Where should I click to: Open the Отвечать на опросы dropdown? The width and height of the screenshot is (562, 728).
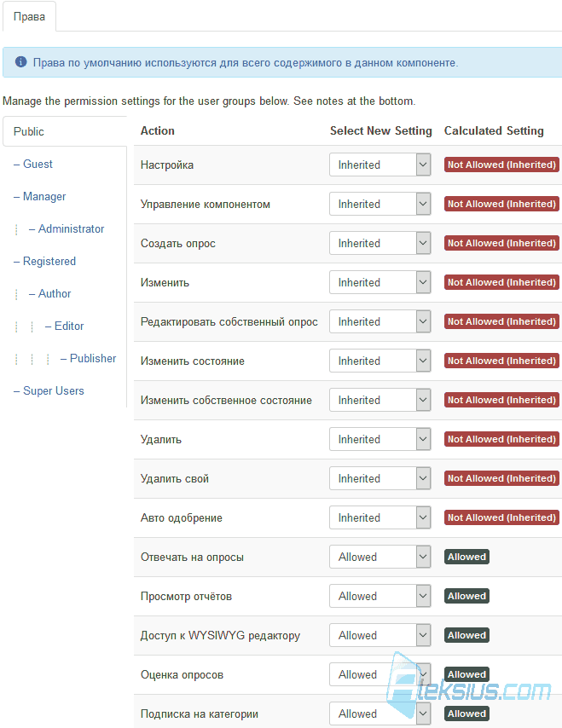(380, 558)
